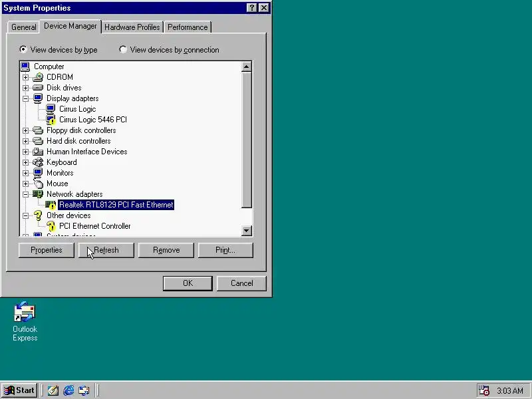
Task: Open the Hardware Profiles tab
Action: point(132,27)
